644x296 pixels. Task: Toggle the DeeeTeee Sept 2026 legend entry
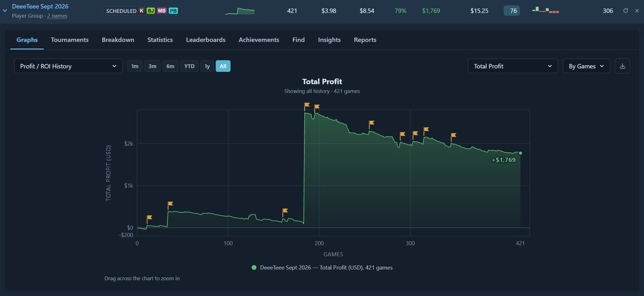click(322, 267)
